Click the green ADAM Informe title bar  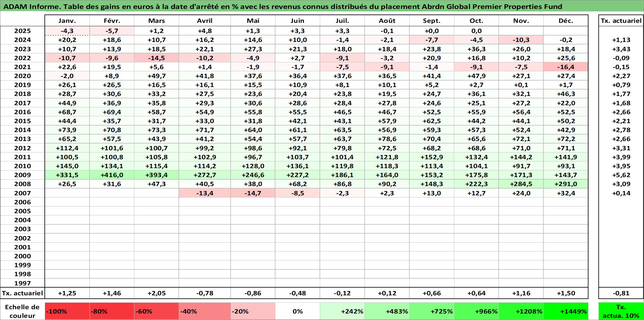click(322, 6)
